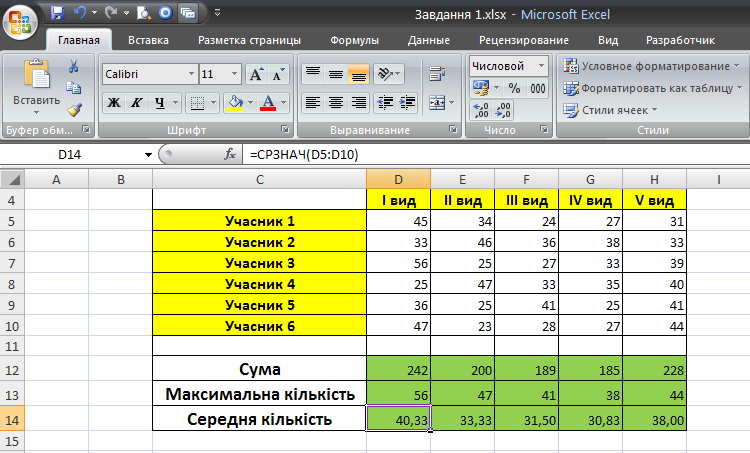Open the Формулы tab
Image resolution: width=750 pixels, height=453 pixels.
coord(354,40)
